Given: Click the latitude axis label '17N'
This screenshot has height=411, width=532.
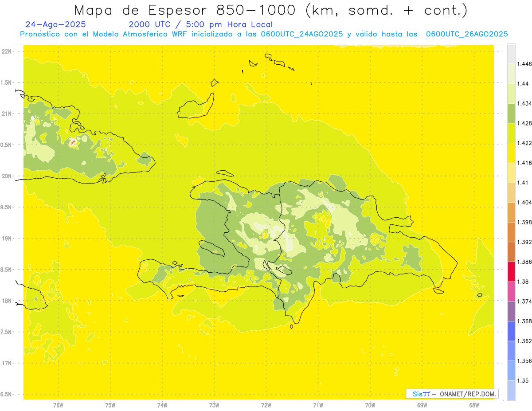Looking at the screenshot, I should pos(7,363).
